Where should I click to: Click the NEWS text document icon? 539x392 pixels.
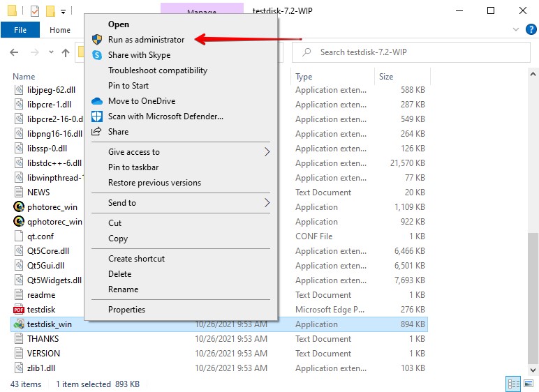(x=19, y=192)
